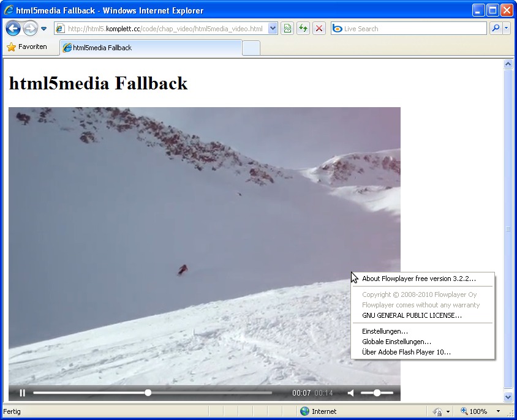Click the Live Search magnifier button
Viewport: 517px width, 420px height.
click(x=496, y=28)
